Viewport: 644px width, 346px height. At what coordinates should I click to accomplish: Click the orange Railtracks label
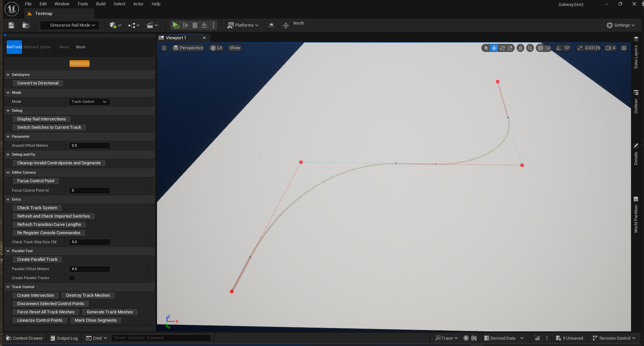(x=80, y=64)
